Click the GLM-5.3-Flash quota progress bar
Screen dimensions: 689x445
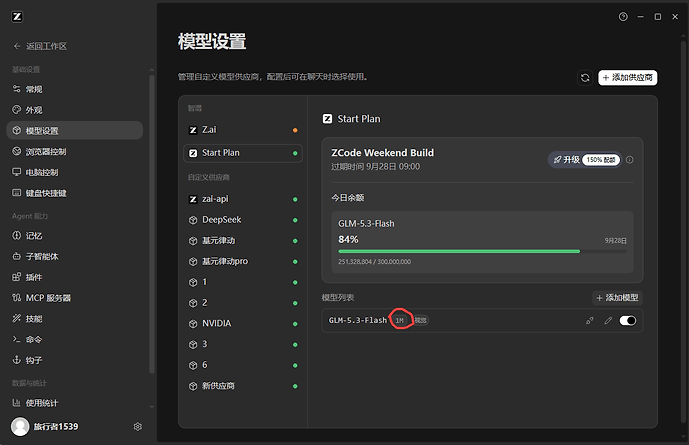coord(482,251)
